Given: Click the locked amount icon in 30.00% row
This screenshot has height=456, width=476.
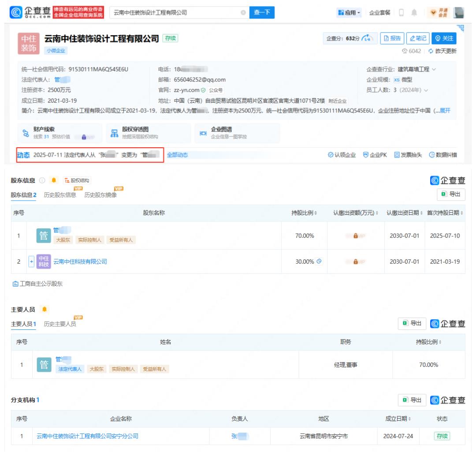Looking at the screenshot, I should [356, 262].
